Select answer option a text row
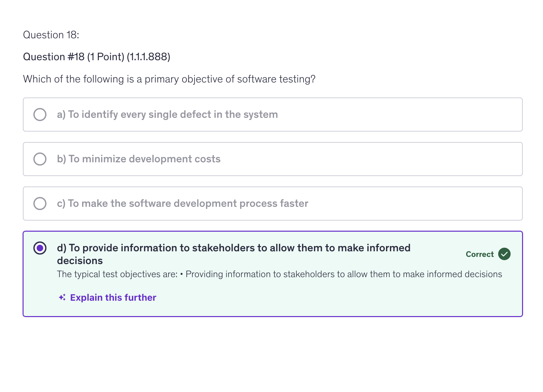The height and width of the screenshot is (392, 543). tap(167, 114)
